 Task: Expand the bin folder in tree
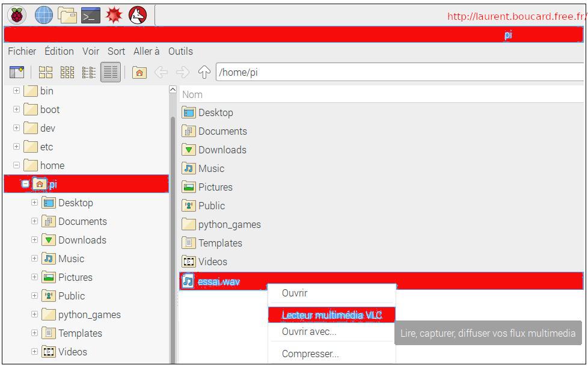pyautogui.click(x=16, y=91)
